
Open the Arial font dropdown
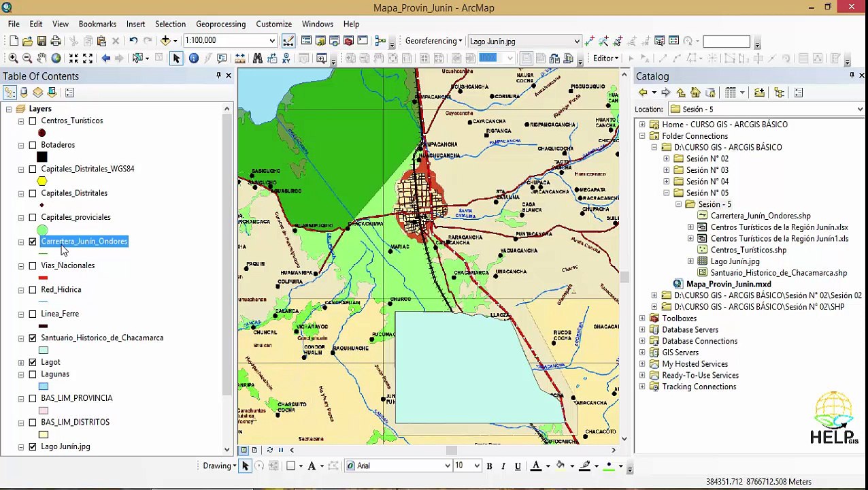(447, 466)
